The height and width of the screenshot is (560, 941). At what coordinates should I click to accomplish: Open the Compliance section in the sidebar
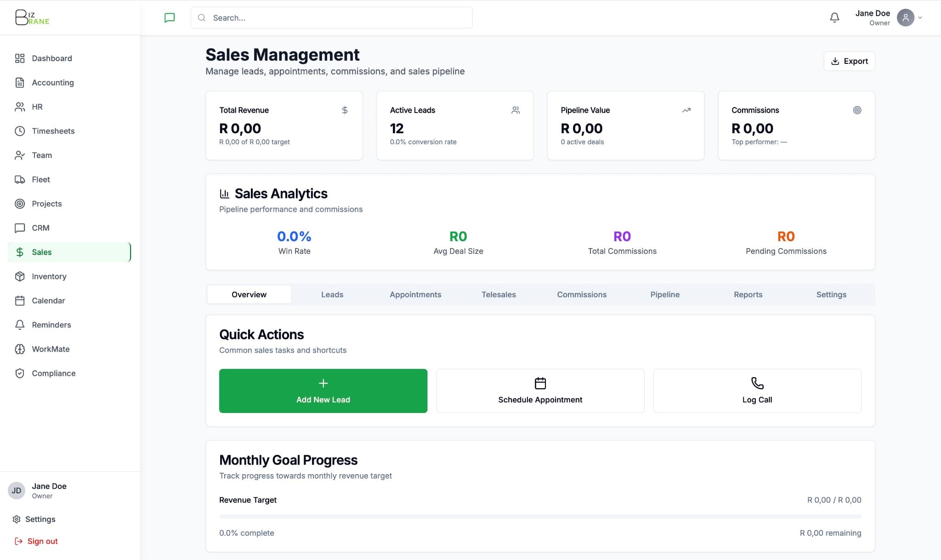[53, 373]
